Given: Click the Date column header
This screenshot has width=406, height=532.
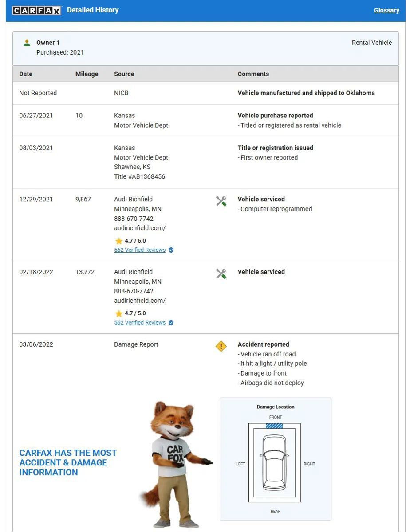Looking at the screenshot, I should click(x=26, y=74).
